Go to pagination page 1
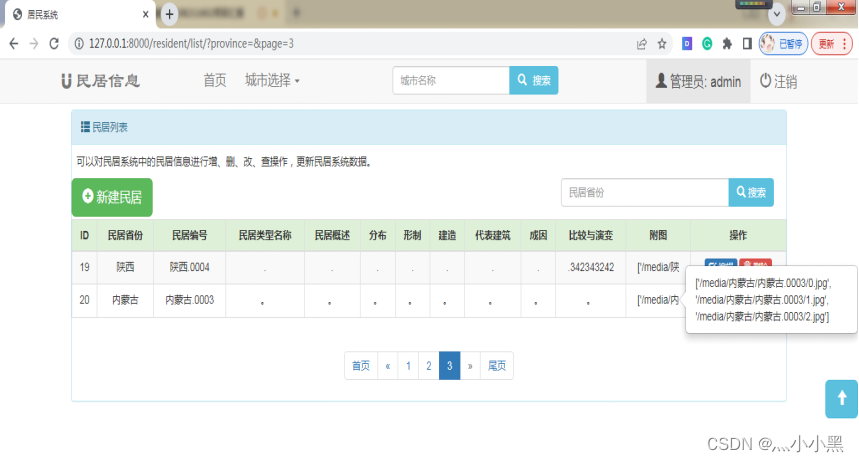The width and height of the screenshot is (859, 462). pos(408,366)
